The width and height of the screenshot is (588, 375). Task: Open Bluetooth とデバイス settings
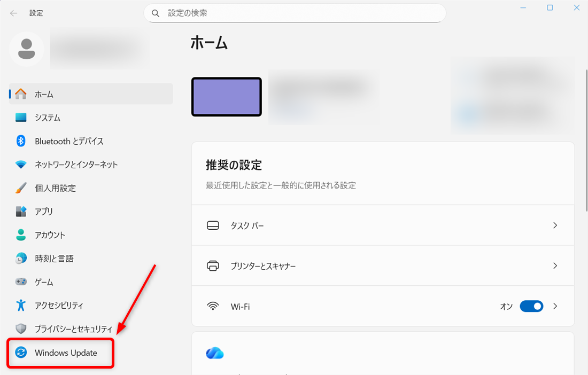point(20,141)
